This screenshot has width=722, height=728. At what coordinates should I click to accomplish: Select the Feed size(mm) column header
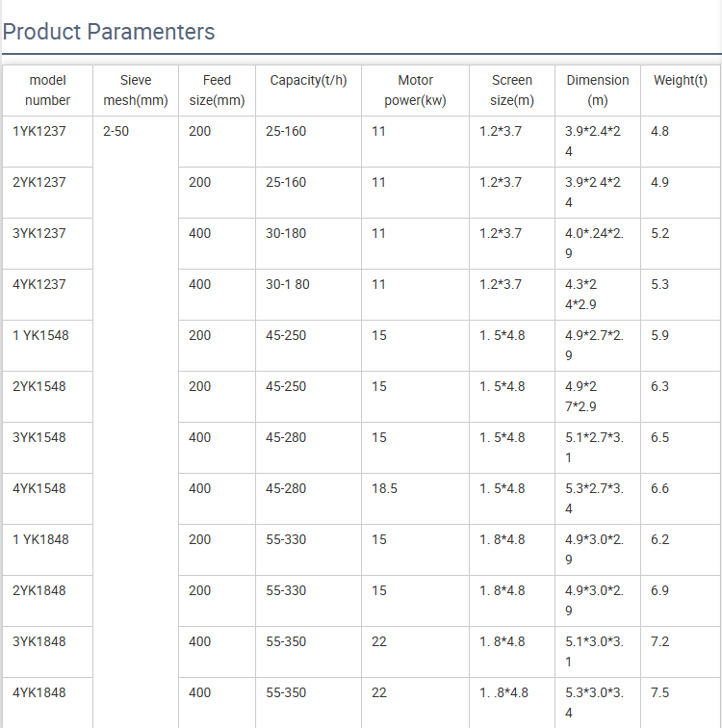[x=217, y=90]
